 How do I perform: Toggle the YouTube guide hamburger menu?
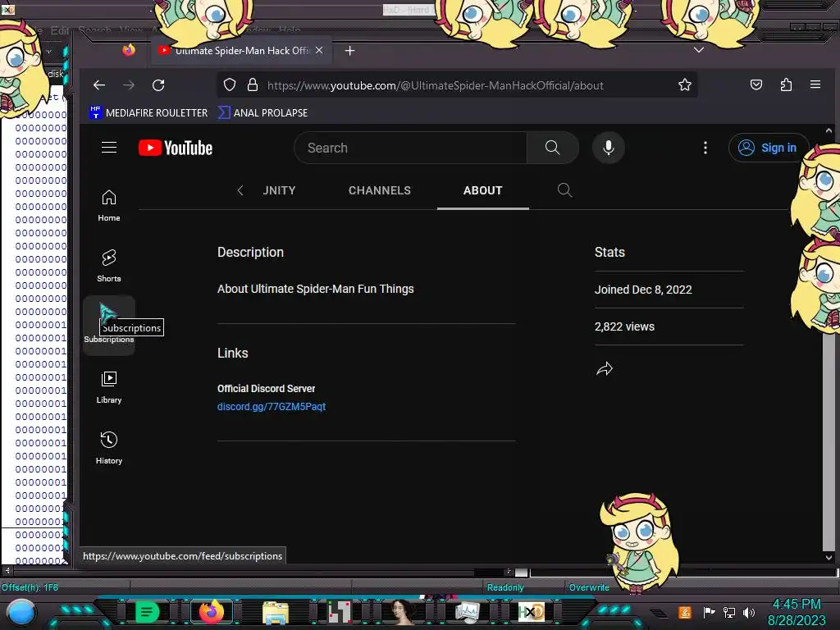coord(109,148)
